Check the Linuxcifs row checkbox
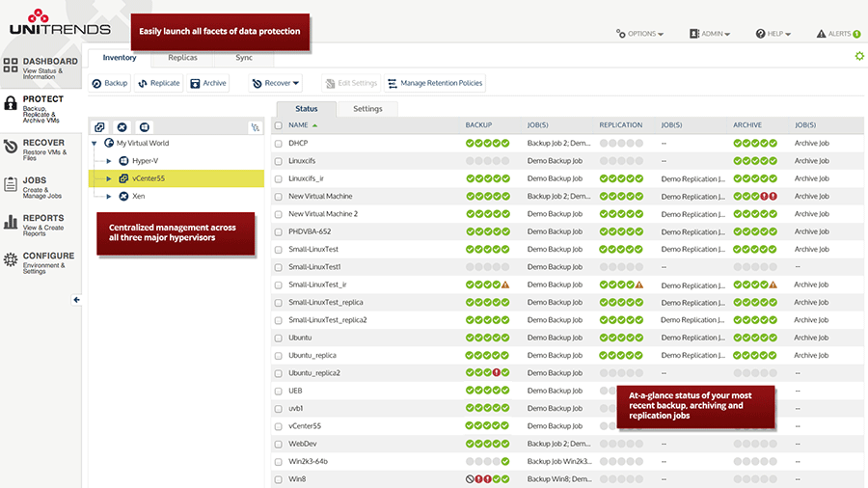Image resolution: width=868 pixels, height=488 pixels. (x=279, y=161)
